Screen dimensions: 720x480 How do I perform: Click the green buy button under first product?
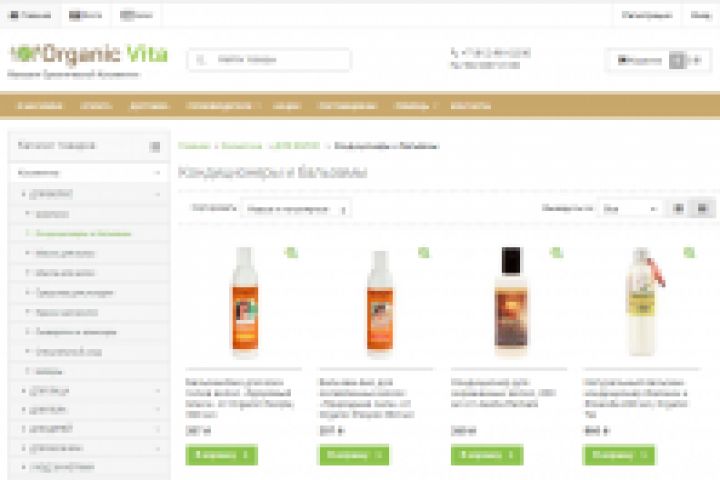(221, 455)
